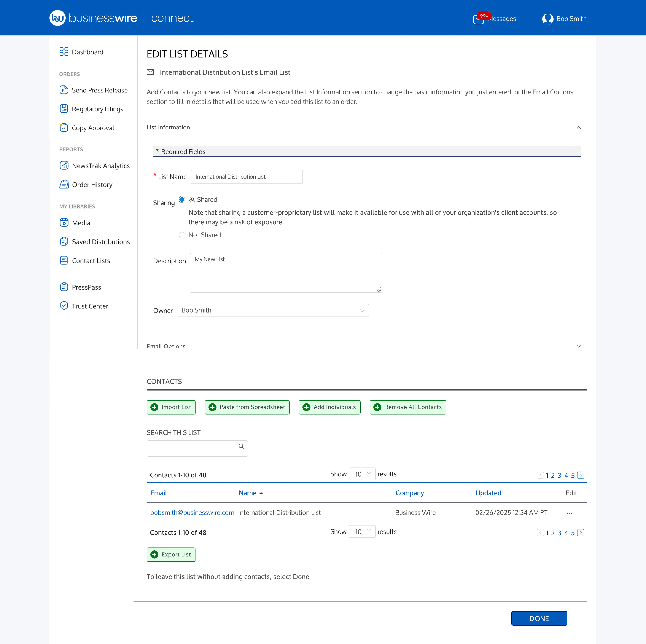Go to page 3 in top pagination
Viewport: 646px width, 644px height.
pyautogui.click(x=559, y=475)
